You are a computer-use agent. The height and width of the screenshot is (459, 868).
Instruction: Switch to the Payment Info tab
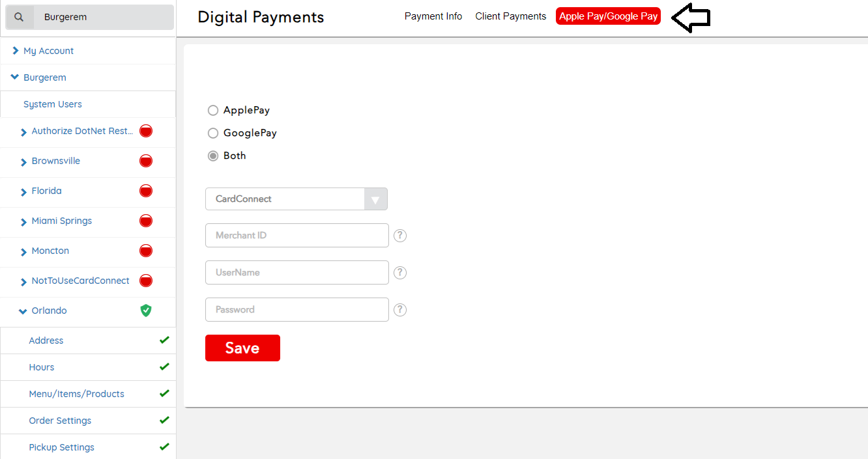[x=433, y=16]
